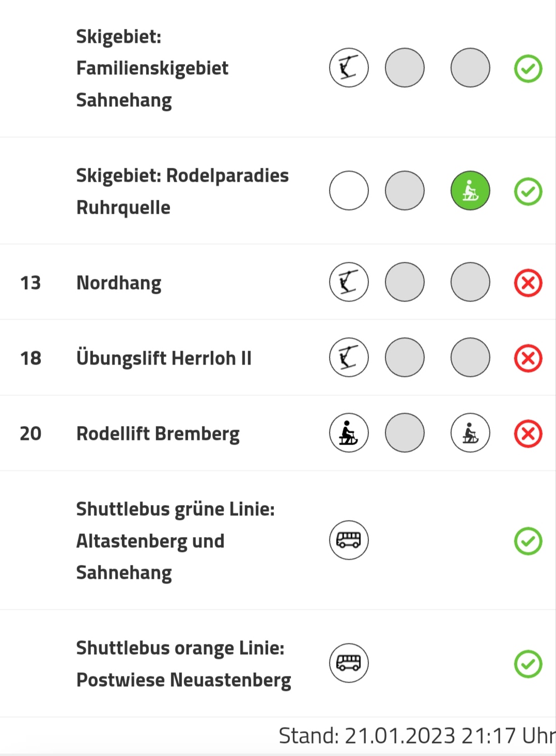The image size is (556, 756).
Task: Click the Stand 21.01.2023 timestamp text
Action: tap(416, 735)
